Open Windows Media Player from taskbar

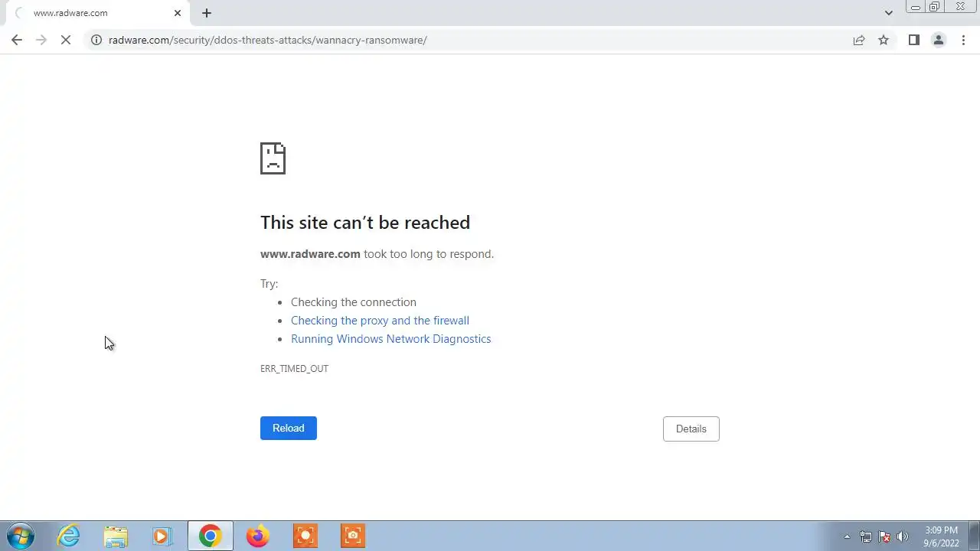coord(162,536)
